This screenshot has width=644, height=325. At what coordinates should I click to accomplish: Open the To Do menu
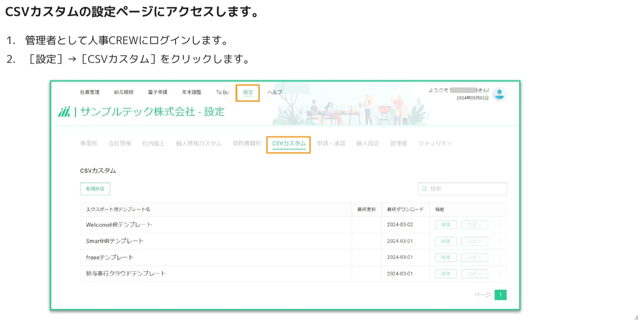[222, 92]
